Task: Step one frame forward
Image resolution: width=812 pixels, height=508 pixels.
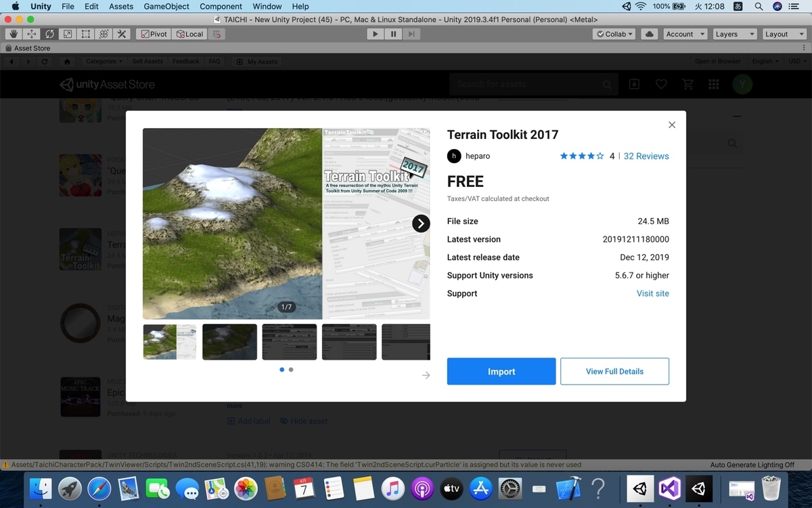Action: pyautogui.click(x=411, y=34)
